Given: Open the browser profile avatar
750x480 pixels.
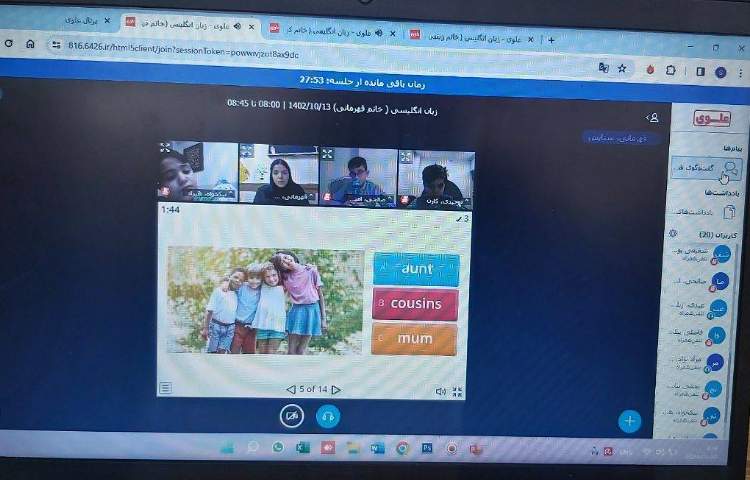Looking at the screenshot, I should [x=721, y=72].
